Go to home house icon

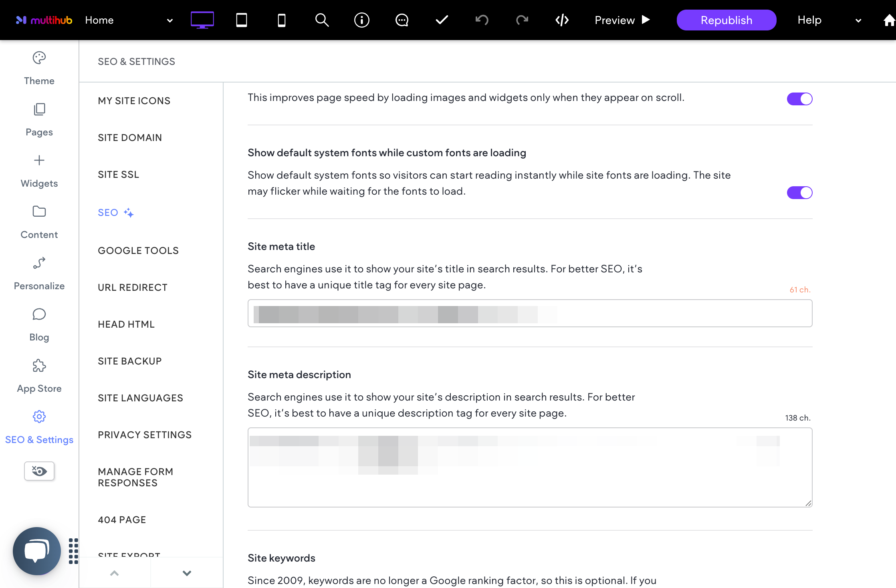pyautogui.click(x=889, y=20)
